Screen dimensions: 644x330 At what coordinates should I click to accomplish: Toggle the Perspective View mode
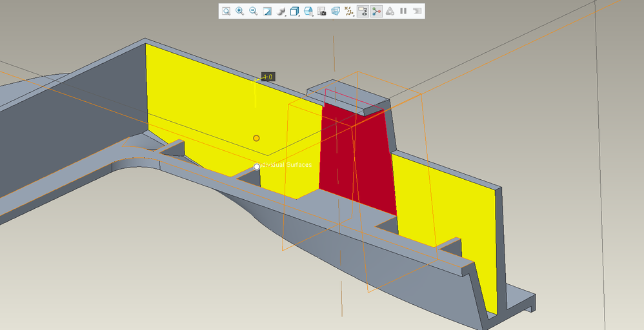point(336,11)
